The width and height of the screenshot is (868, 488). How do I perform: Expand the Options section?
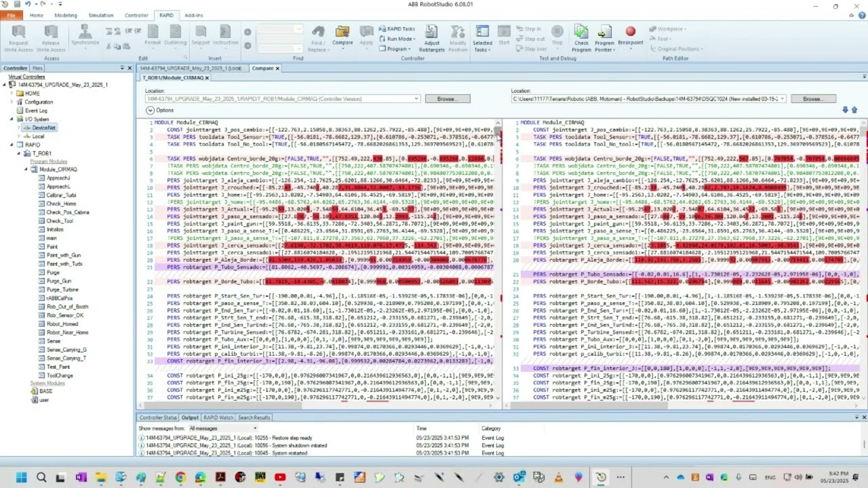(150, 110)
